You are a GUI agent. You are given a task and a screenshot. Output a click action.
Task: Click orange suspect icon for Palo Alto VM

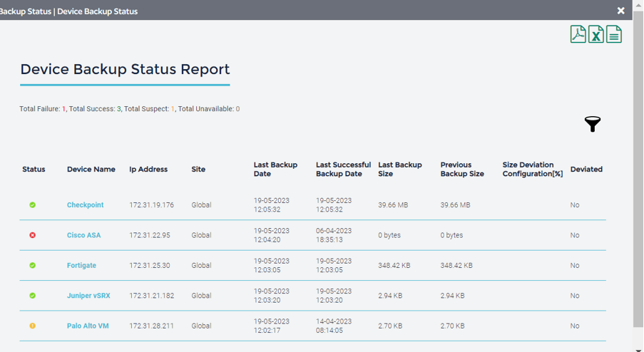coord(33,326)
